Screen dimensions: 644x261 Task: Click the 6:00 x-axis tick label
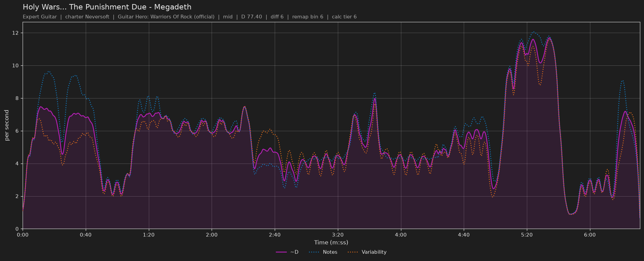(590, 235)
